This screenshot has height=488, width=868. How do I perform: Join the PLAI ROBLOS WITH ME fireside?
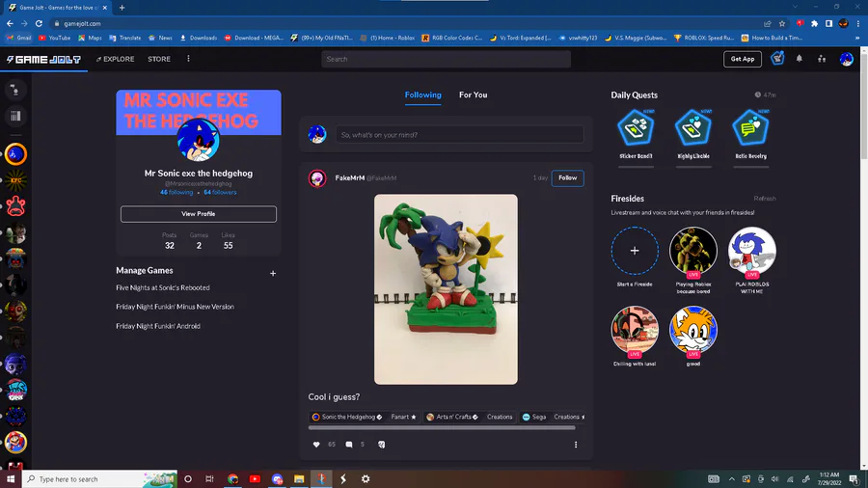point(751,251)
